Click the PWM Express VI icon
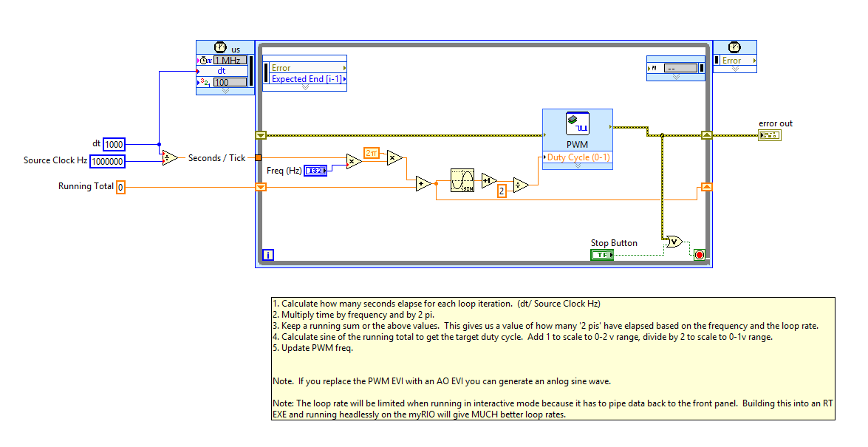This screenshot has height=447, width=868. [578, 123]
